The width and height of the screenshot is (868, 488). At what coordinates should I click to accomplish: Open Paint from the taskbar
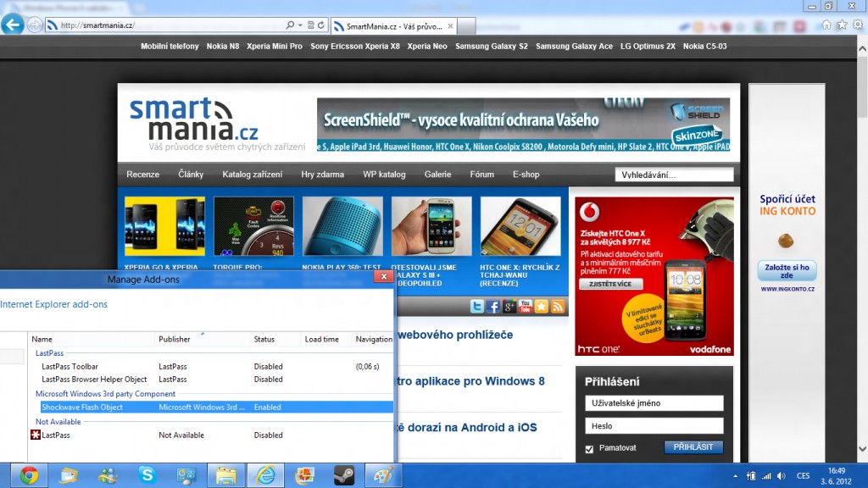pyautogui.click(x=383, y=475)
